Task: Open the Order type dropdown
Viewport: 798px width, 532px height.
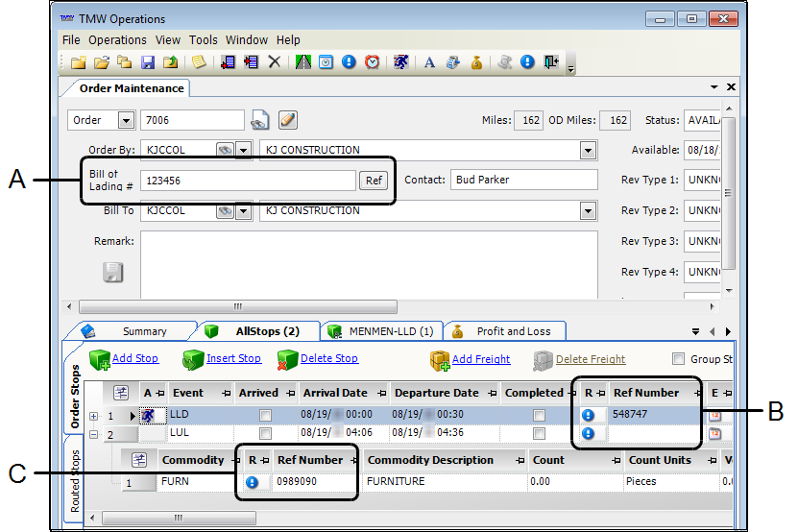Action: [126, 121]
